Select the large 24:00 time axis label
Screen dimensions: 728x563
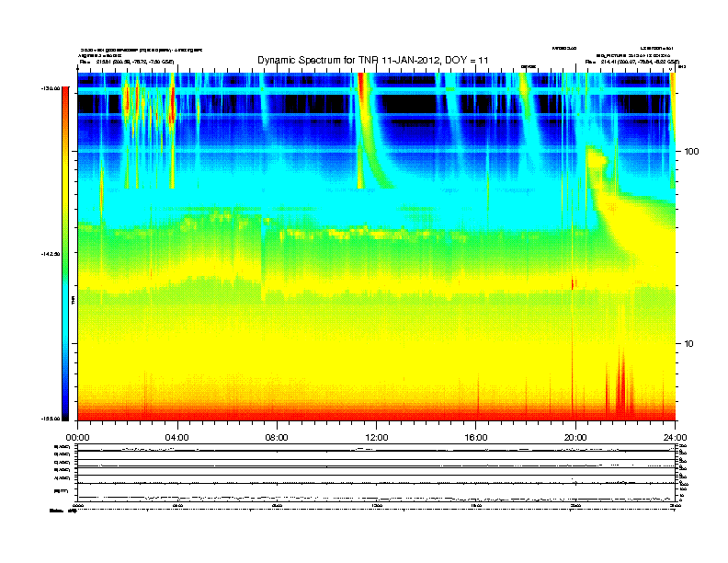tap(675, 438)
